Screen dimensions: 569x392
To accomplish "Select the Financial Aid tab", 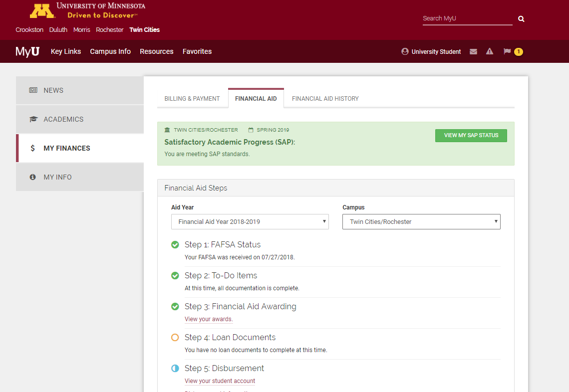I will click(x=256, y=99).
